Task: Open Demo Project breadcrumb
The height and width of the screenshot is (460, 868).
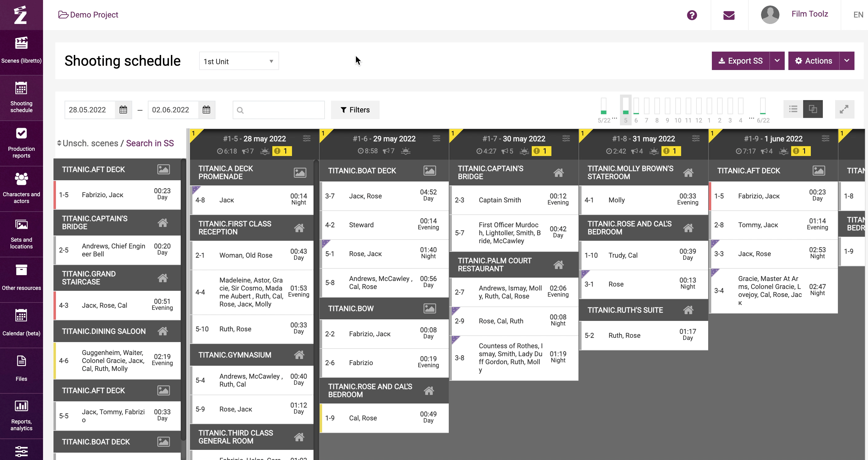Action: [x=89, y=15]
